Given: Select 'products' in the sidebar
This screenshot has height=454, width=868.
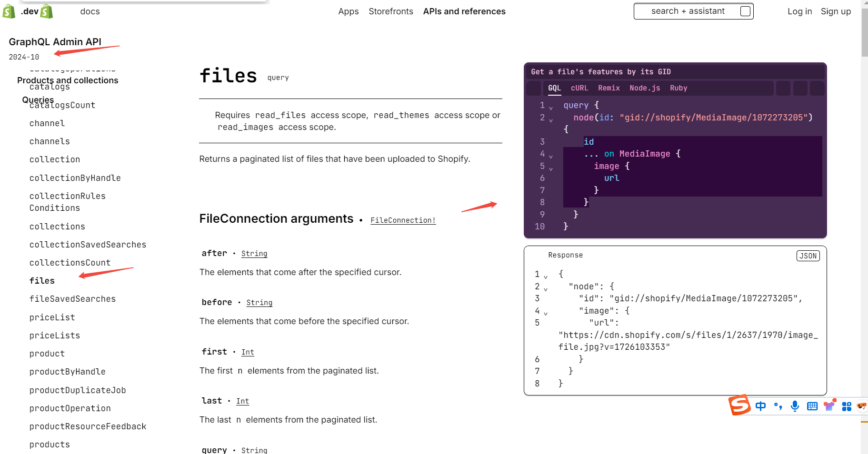Looking at the screenshot, I should [x=50, y=444].
